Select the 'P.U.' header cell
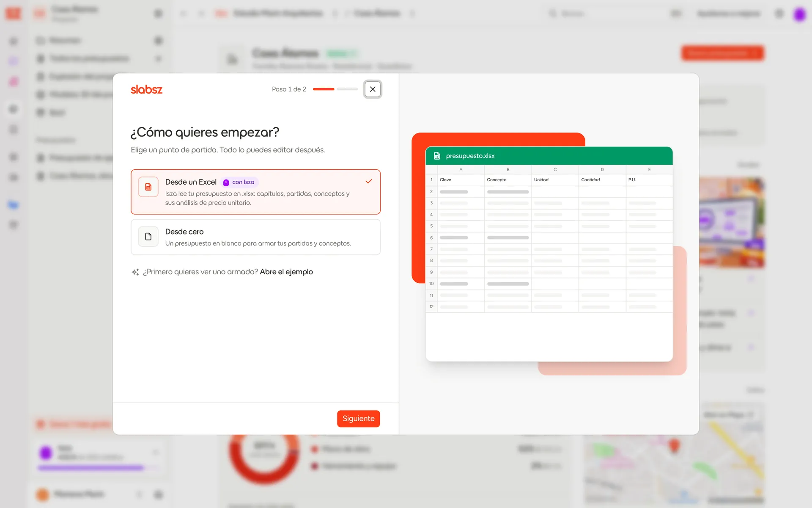Viewport: 812px width, 508px height. click(649, 180)
